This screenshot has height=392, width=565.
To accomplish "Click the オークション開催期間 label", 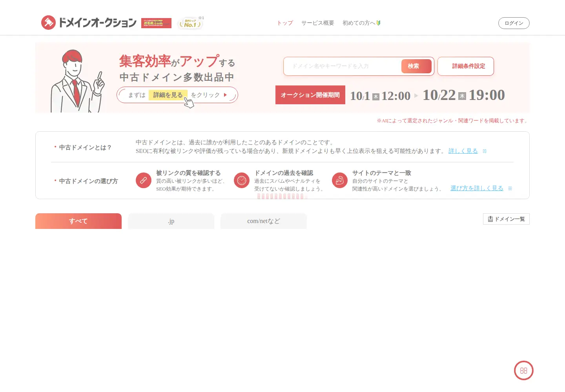I will [x=310, y=95].
